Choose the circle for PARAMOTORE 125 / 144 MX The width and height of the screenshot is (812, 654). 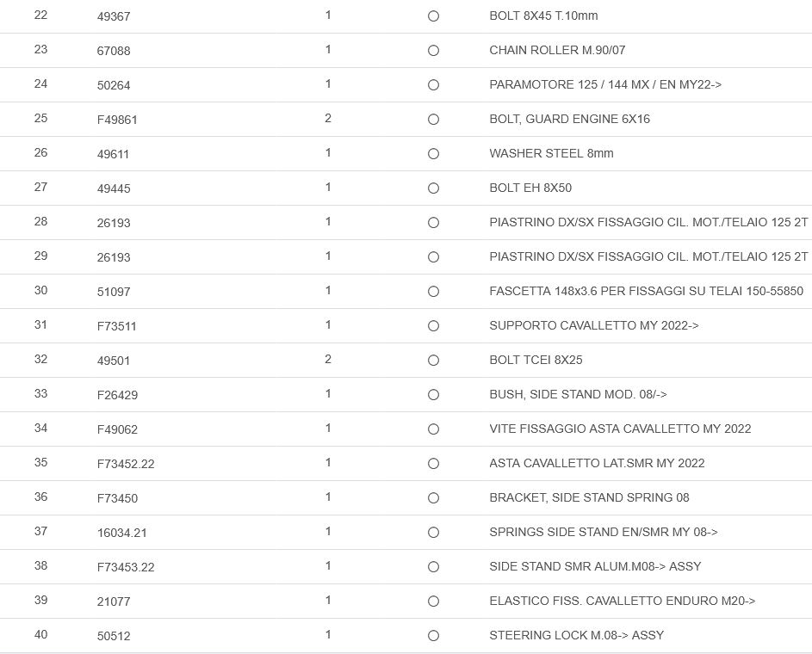(433, 85)
